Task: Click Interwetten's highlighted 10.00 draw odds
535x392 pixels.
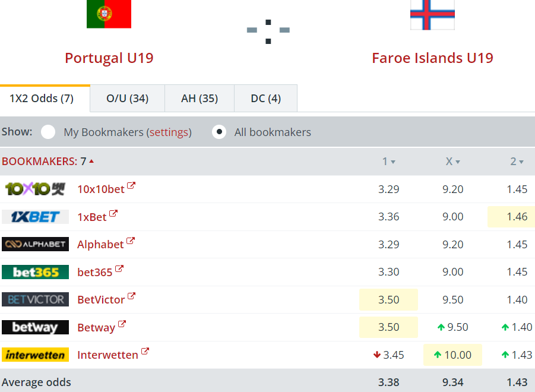Action: [453, 355]
